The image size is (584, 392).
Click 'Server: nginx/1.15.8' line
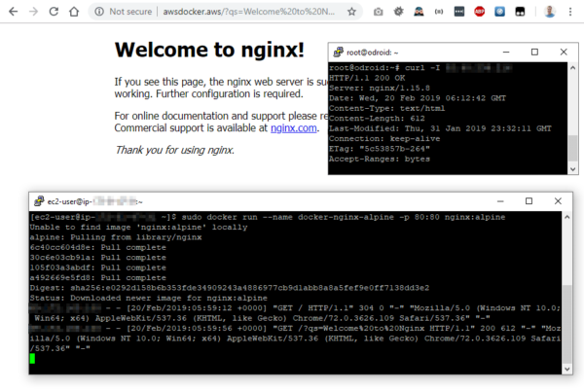[x=380, y=89]
